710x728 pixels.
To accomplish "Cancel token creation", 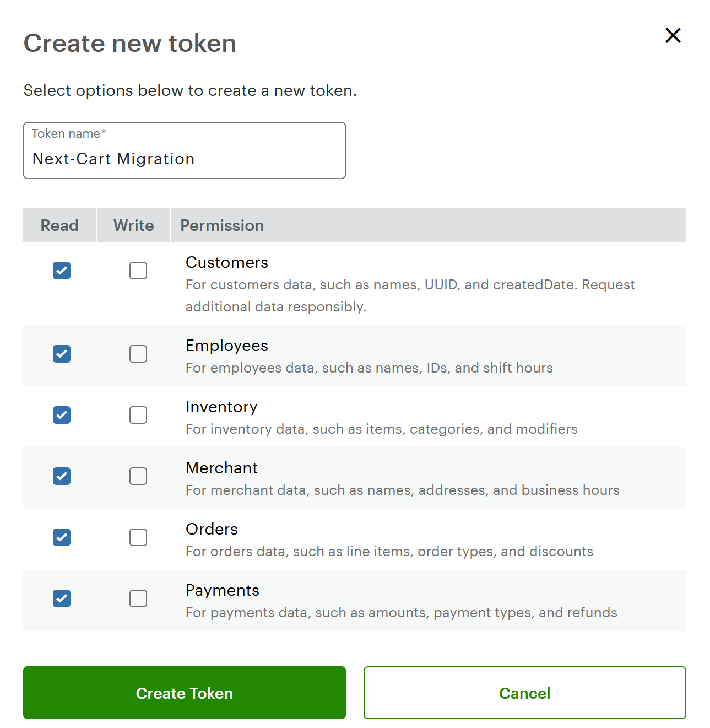I will click(x=525, y=693).
